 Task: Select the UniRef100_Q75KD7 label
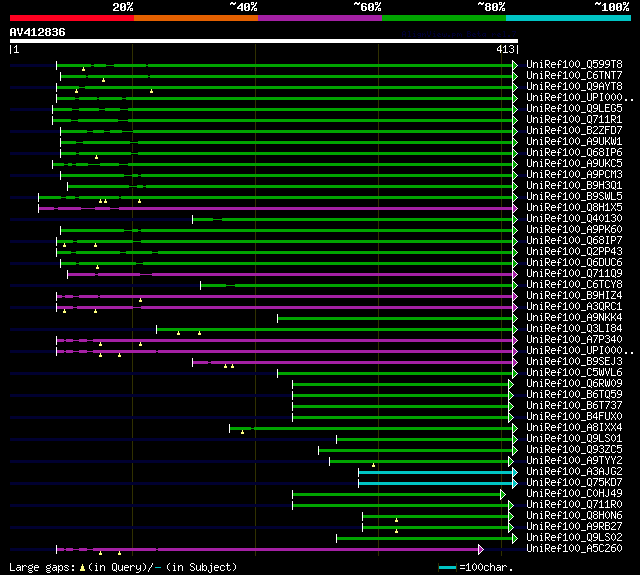pos(574,483)
